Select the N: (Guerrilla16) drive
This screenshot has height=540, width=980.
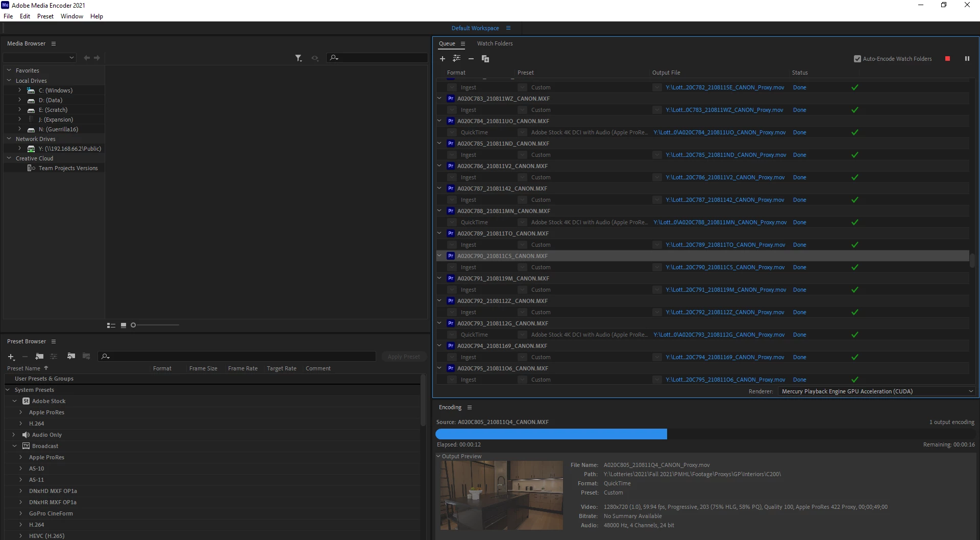58,130
